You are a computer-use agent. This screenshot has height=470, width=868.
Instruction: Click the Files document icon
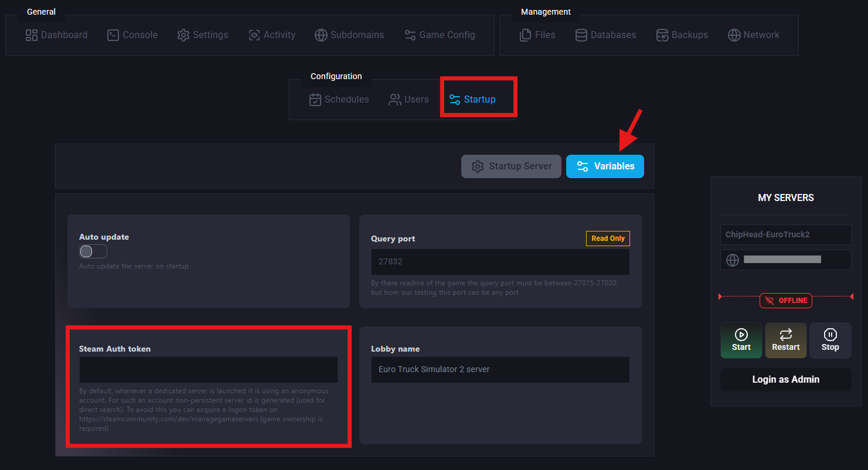pos(526,35)
